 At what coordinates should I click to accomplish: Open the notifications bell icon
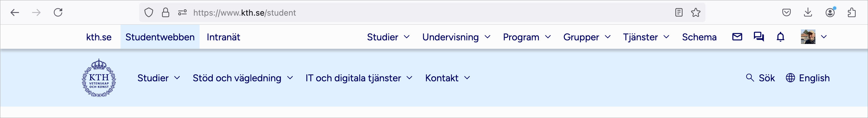[781, 37]
